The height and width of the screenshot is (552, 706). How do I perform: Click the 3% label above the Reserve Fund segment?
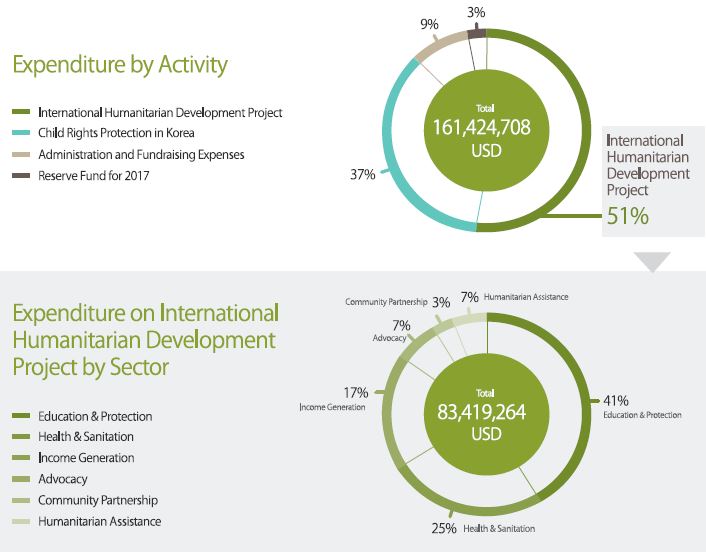click(x=477, y=11)
